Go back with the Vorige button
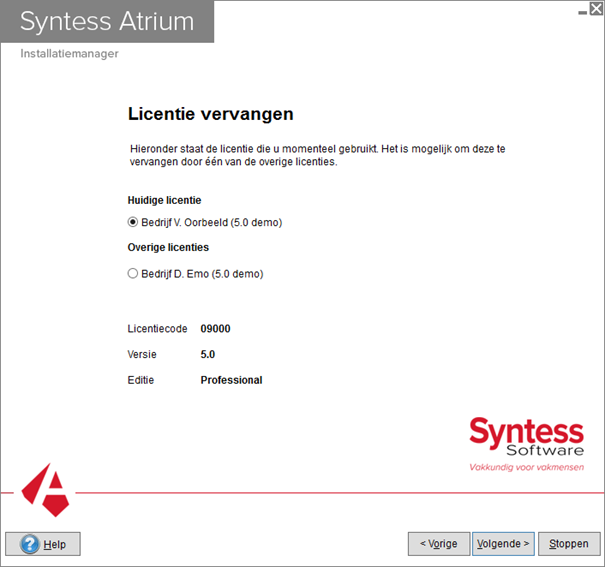Image resolution: width=605 pixels, height=567 pixels. click(x=439, y=544)
